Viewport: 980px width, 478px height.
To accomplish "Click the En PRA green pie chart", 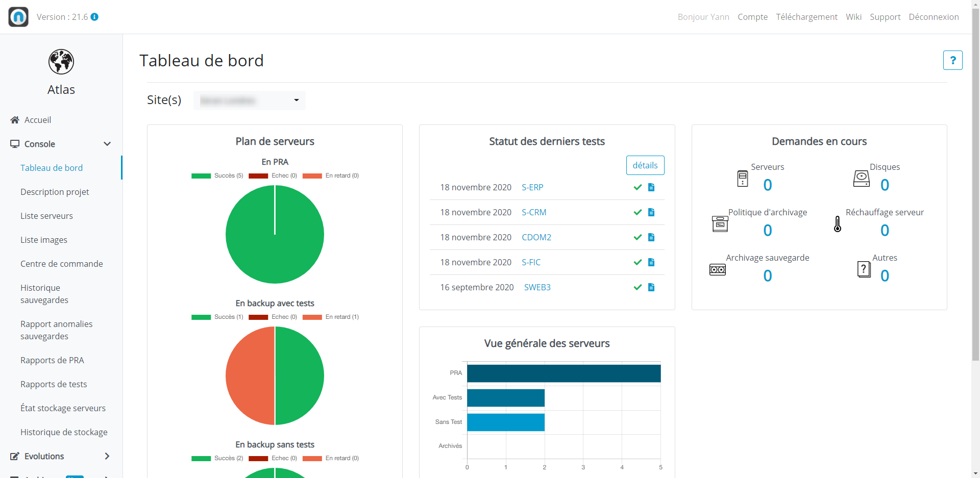I will [x=275, y=234].
